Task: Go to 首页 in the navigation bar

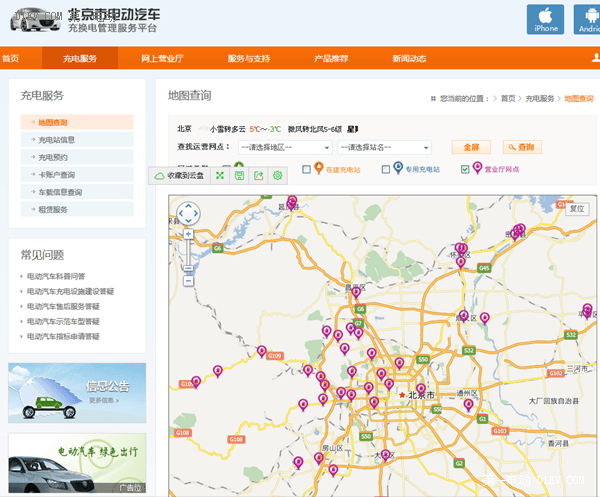Action: tap(10, 58)
